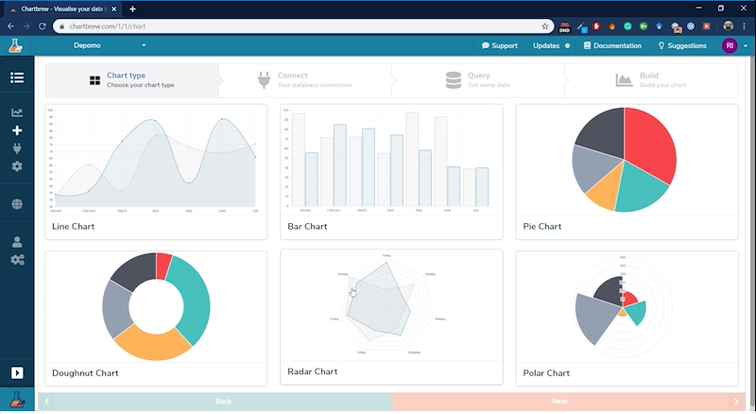Click the Next button
The width and height of the screenshot is (756, 414).
560,401
